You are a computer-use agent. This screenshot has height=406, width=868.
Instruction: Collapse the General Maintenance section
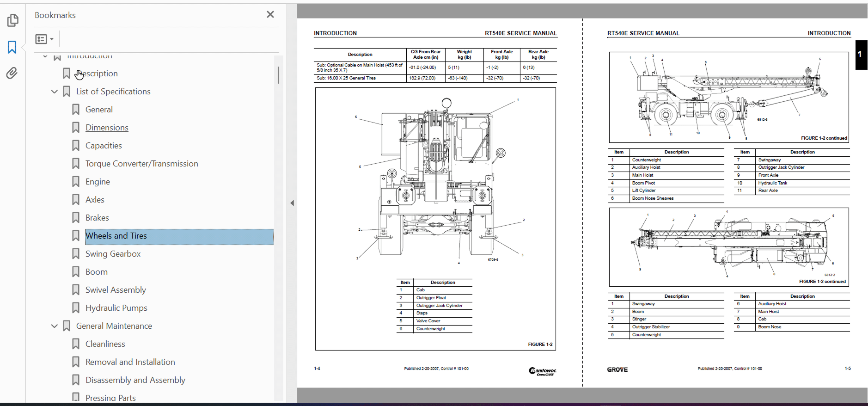(x=54, y=326)
